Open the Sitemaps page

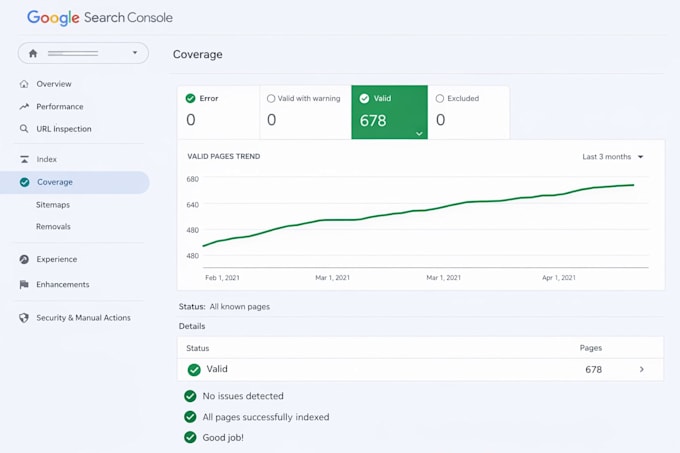coord(53,205)
